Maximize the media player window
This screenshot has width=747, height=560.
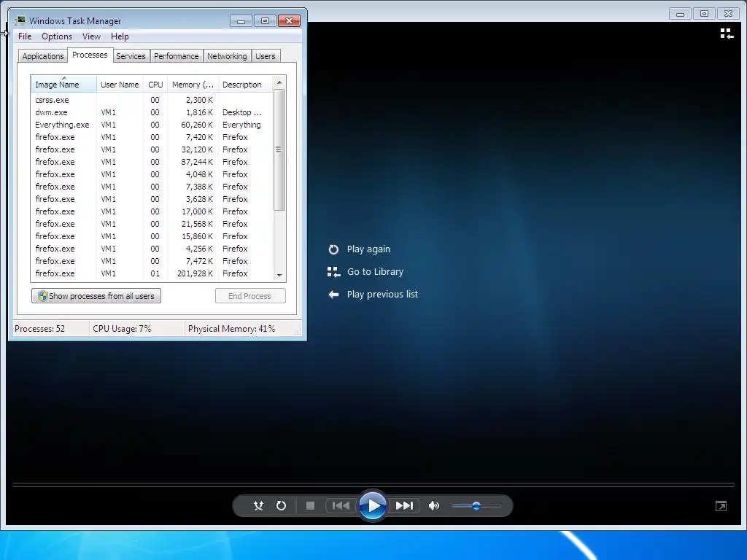coord(704,14)
